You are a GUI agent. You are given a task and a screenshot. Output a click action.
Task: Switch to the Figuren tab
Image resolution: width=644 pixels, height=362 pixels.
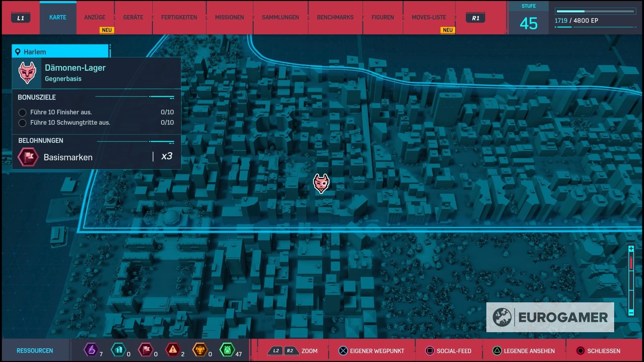pyautogui.click(x=383, y=17)
